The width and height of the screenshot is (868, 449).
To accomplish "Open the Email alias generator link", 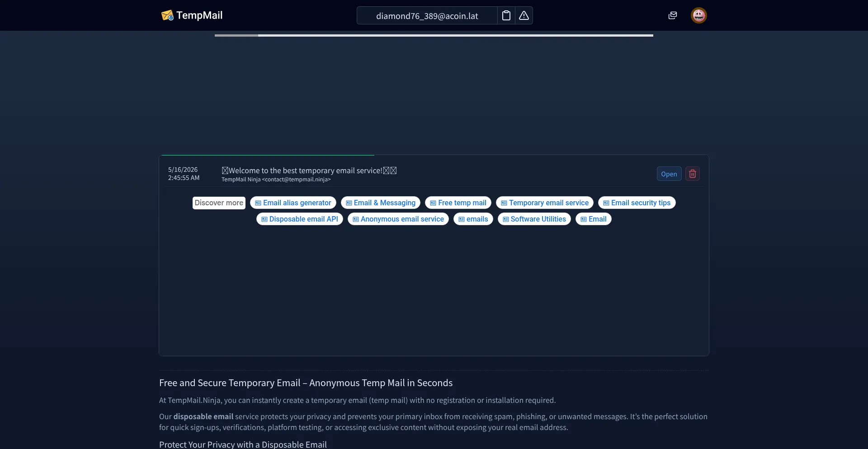I will tap(293, 203).
